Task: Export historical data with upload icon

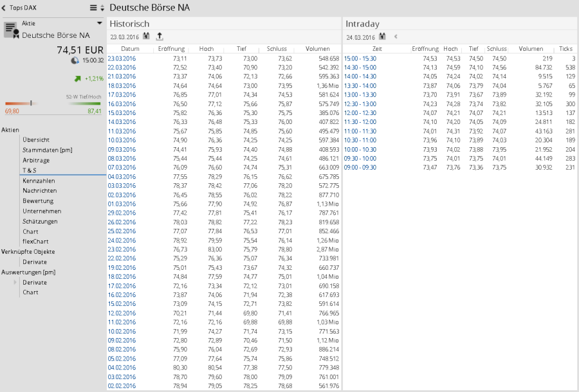Action: (160, 37)
